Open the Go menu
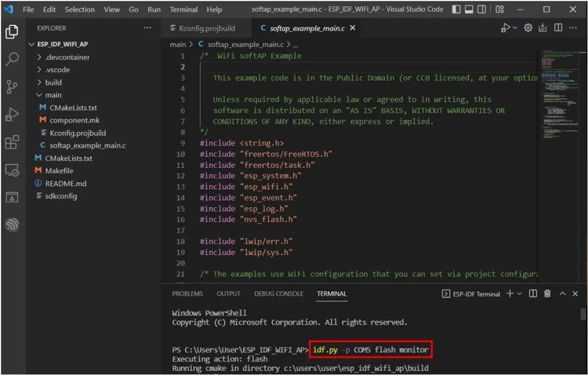 point(133,9)
